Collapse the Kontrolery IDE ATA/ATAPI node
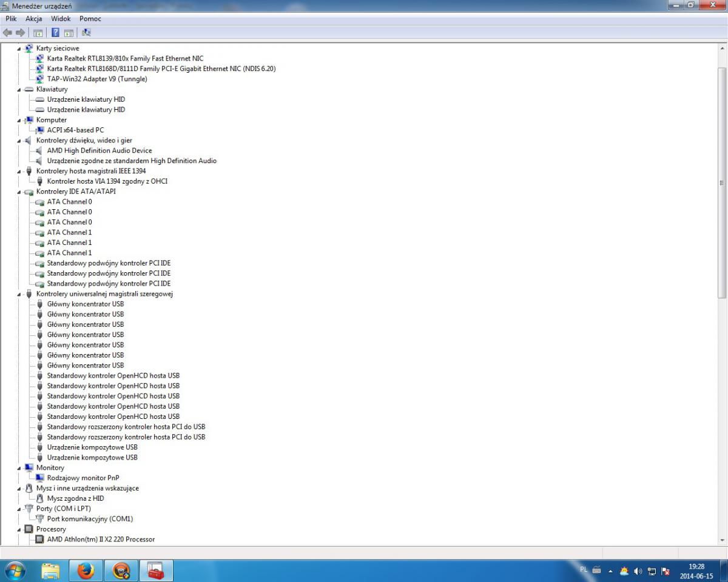Viewport: 728px width, 582px height. pos(19,192)
